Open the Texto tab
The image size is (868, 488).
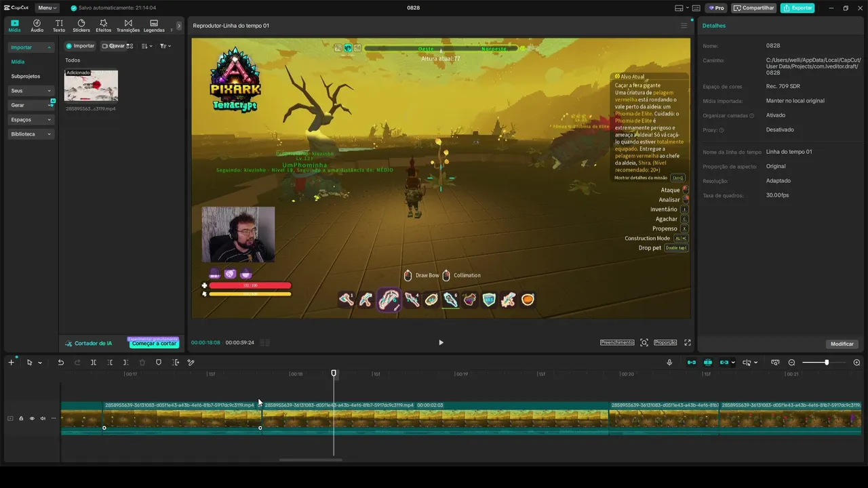coord(59,26)
